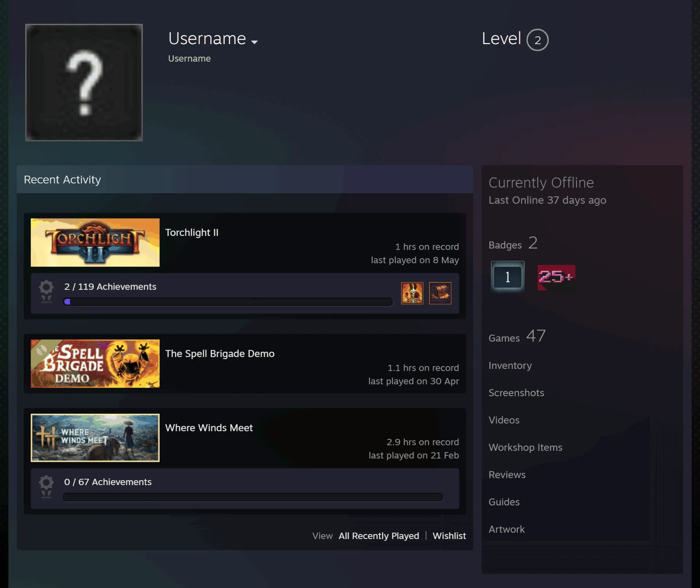
Task: Open the Wishlist link
Action: [449, 536]
